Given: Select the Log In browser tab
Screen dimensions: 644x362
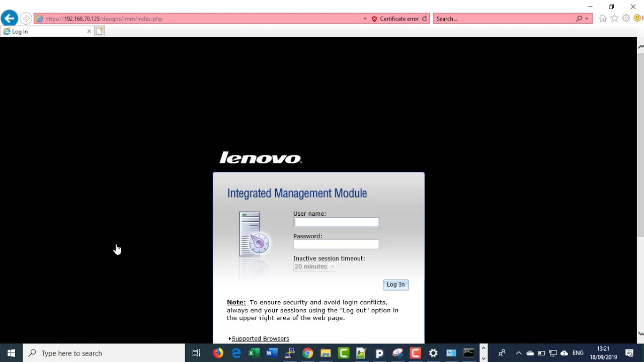Looking at the screenshot, I should click(x=47, y=31).
